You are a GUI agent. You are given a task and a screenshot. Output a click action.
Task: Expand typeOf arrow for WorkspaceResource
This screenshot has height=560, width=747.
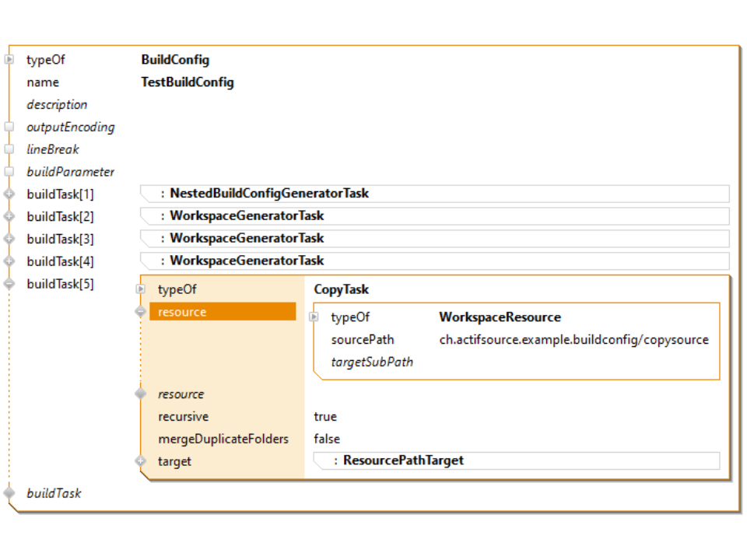point(314,317)
